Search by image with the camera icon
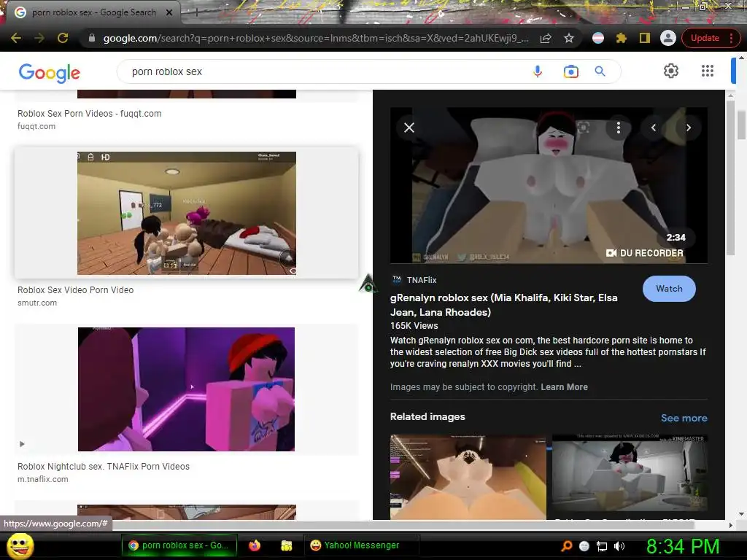 570,71
